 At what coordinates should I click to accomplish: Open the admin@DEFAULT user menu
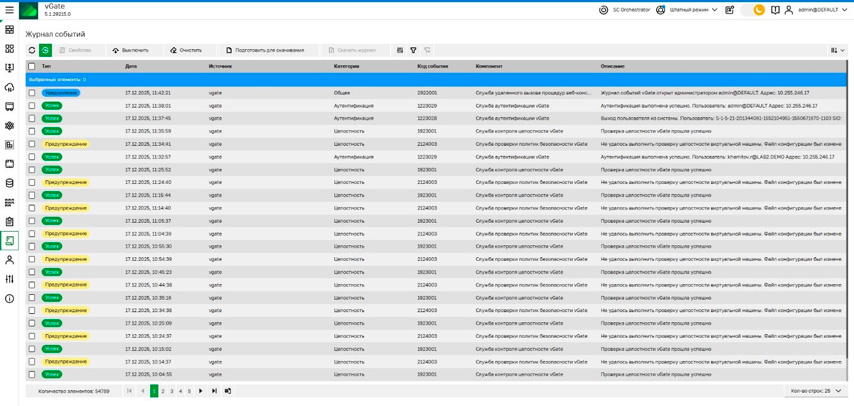(817, 10)
